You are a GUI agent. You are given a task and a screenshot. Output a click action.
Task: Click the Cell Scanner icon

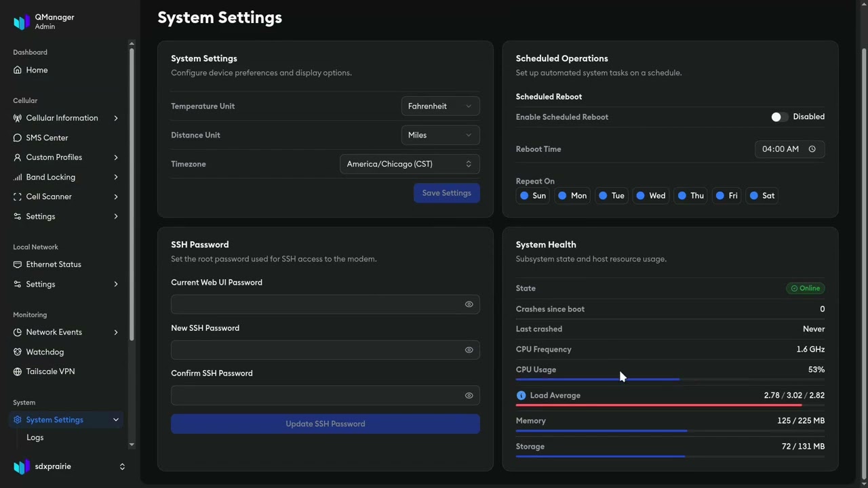18,197
